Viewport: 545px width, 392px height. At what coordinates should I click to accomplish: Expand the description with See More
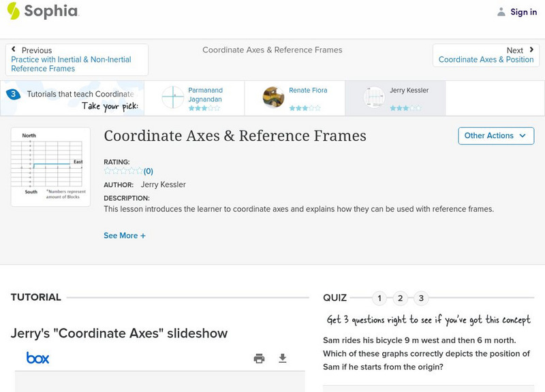coord(125,235)
